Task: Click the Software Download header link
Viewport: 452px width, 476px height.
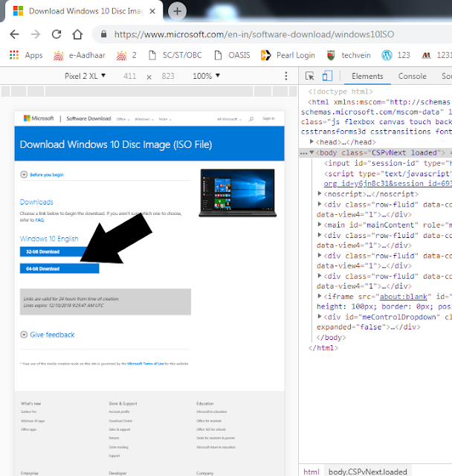Action: [88, 118]
